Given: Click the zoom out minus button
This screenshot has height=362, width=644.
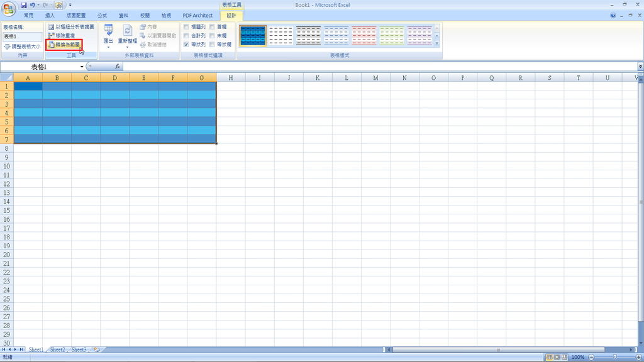Looking at the screenshot, I should 591,357.
